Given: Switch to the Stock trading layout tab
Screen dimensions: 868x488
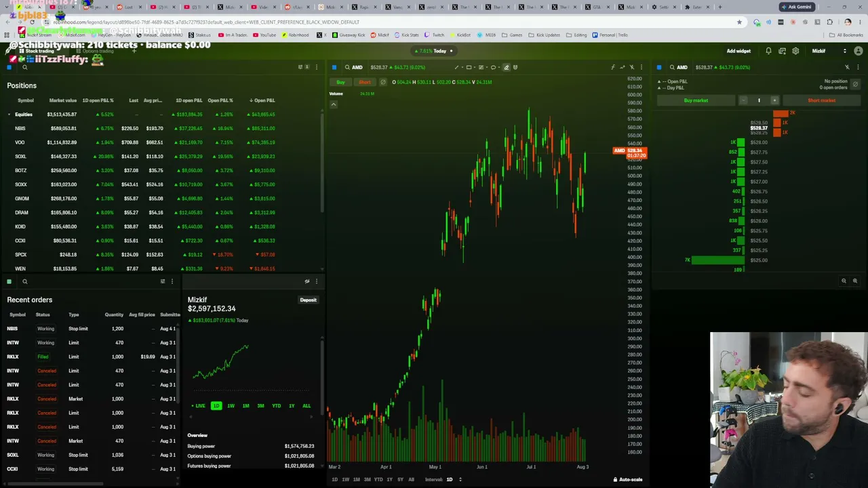Looking at the screenshot, I should tap(37, 51).
